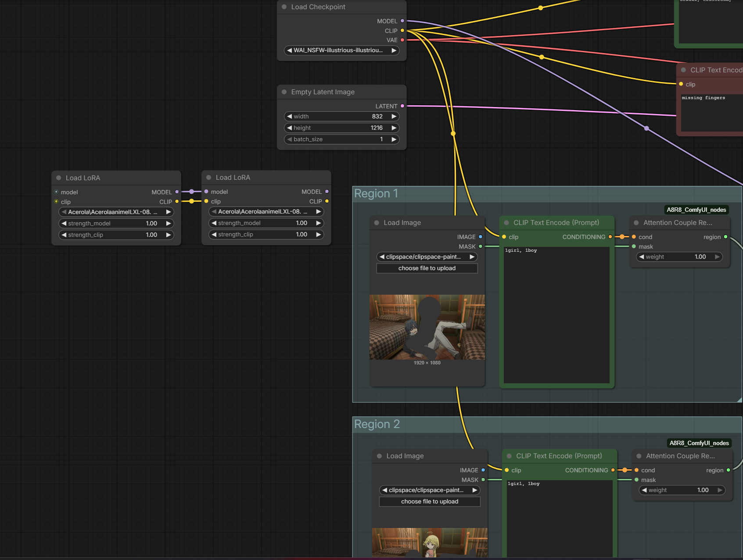Viewport: 743px width, 560px height.
Task: Collapse the Empty Latent Image node title dot
Action: [x=284, y=92]
